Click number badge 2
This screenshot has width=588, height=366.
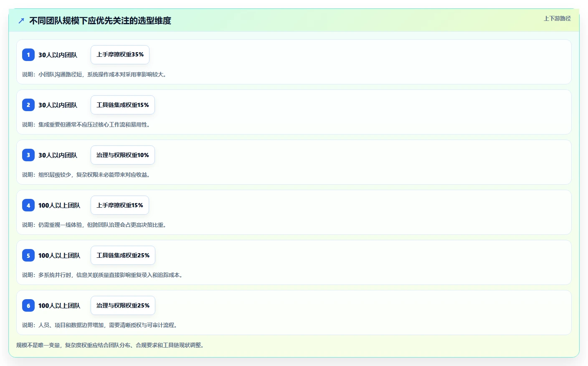(28, 105)
